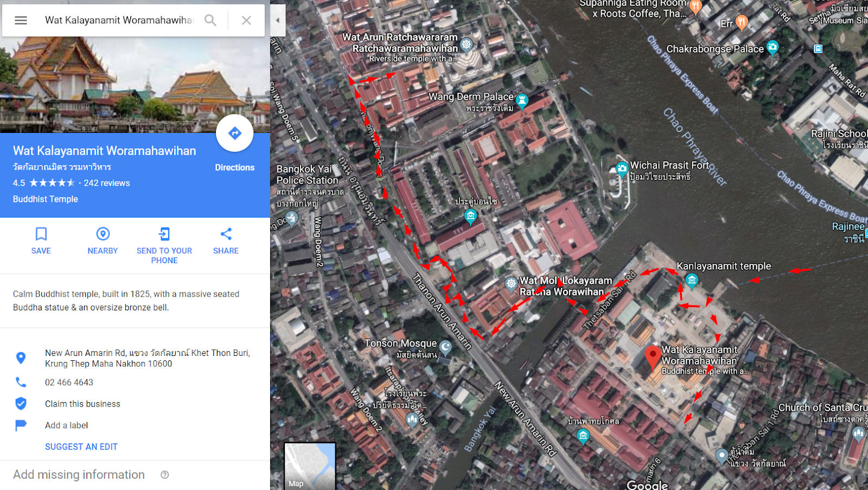868x490 pixels.
Task: Click the Save bookmark icon
Action: (41, 234)
